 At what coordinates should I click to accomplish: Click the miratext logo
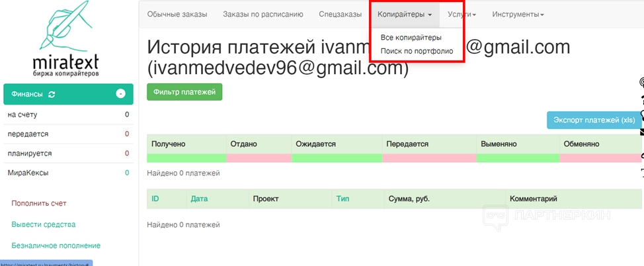67,39
